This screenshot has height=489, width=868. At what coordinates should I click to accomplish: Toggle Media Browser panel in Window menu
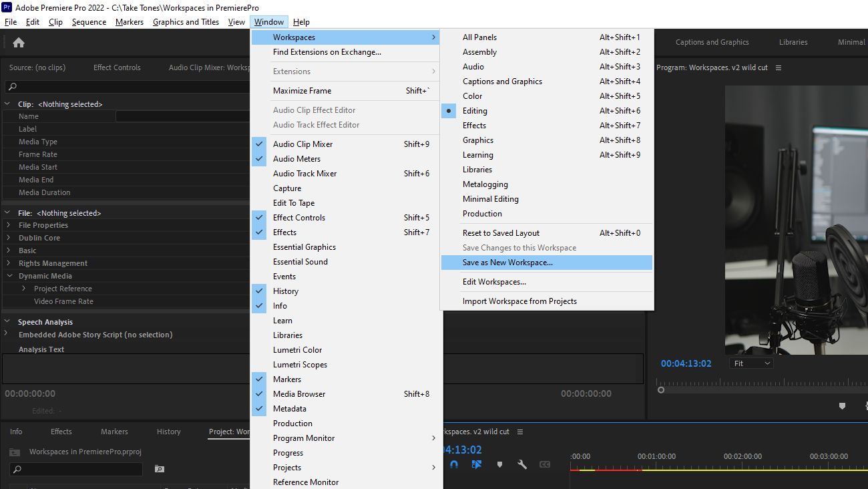[346, 394]
